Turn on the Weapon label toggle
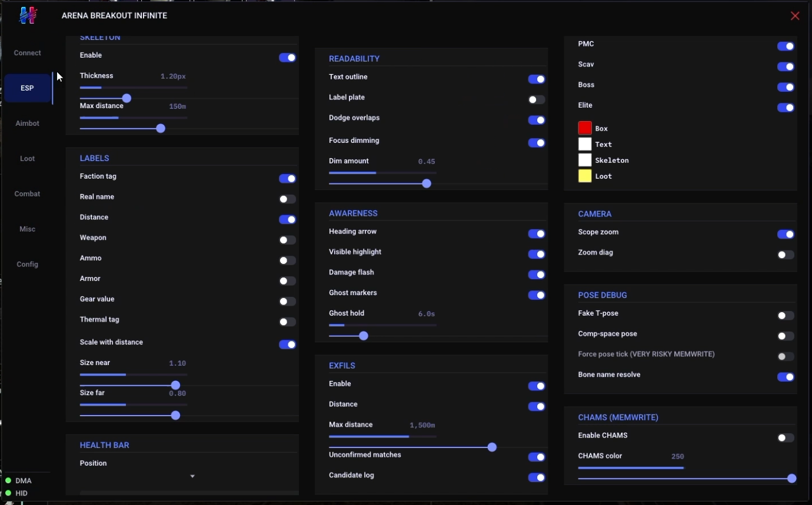This screenshot has height=505, width=812. tap(287, 240)
